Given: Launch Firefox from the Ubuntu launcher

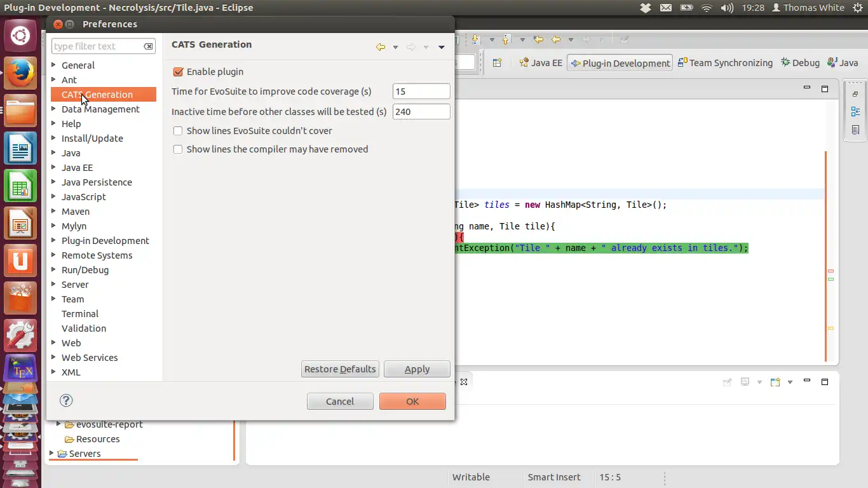Looking at the screenshot, I should pyautogui.click(x=20, y=73).
